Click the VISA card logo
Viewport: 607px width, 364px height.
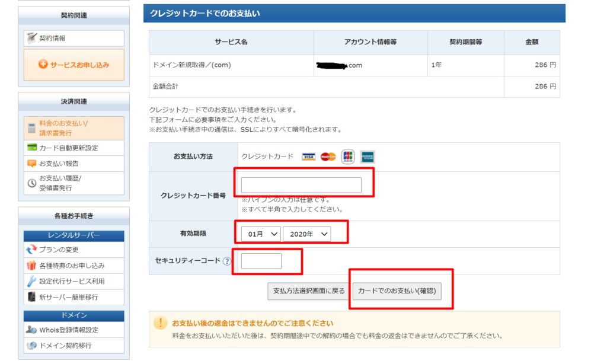point(308,157)
